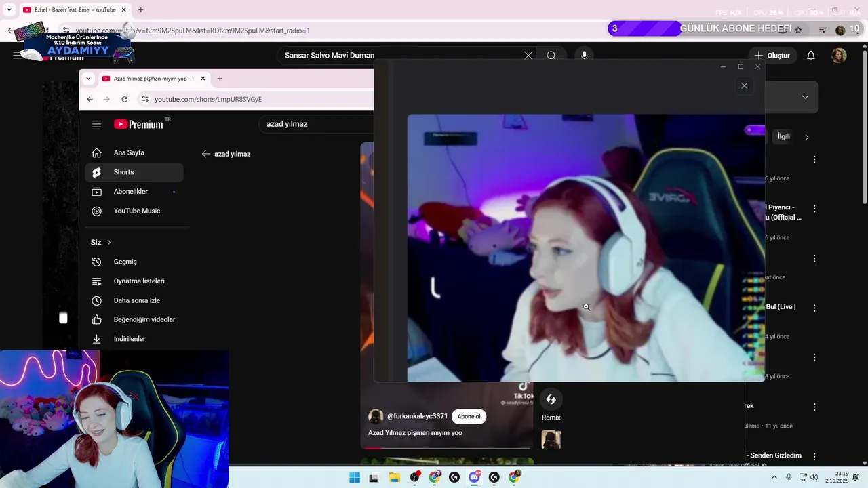Click the azad yılmaz search field
This screenshot has width=868, height=488.
(x=316, y=124)
